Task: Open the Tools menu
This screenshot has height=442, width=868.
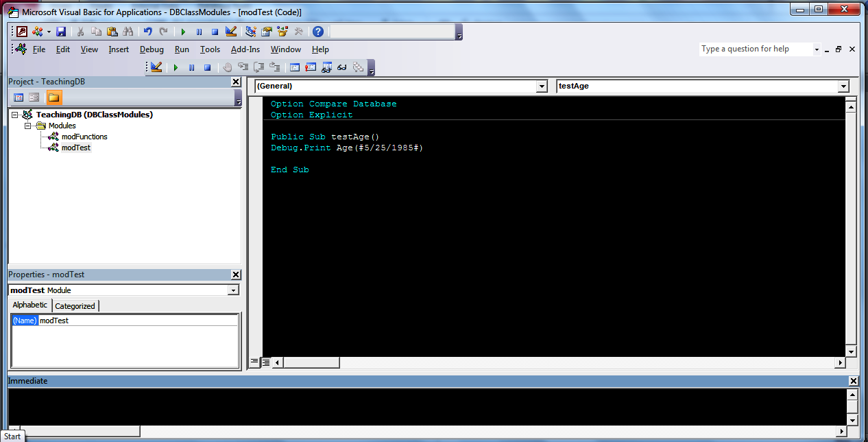Action: 210,49
